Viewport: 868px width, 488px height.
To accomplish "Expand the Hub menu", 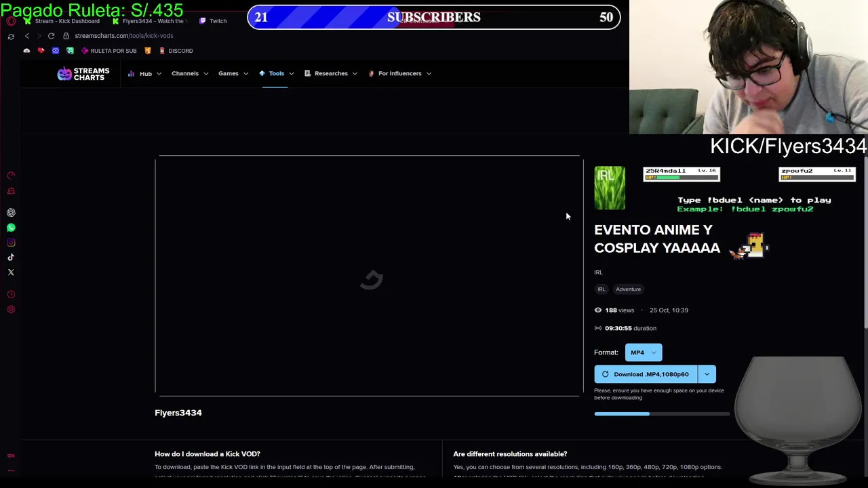I will 144,73.
